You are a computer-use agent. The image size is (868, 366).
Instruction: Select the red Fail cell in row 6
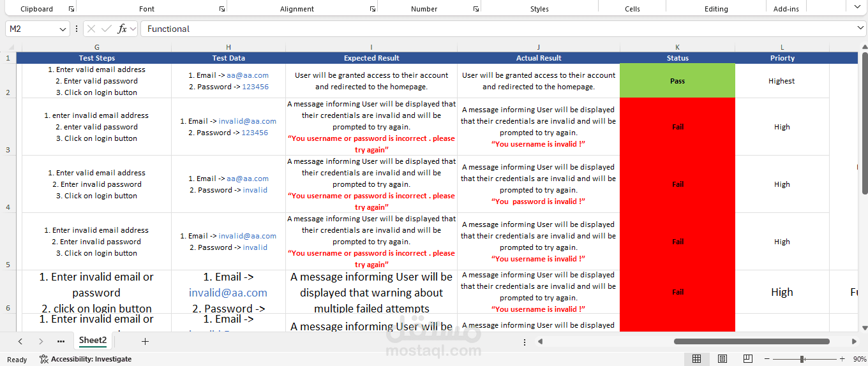[677, 291]
